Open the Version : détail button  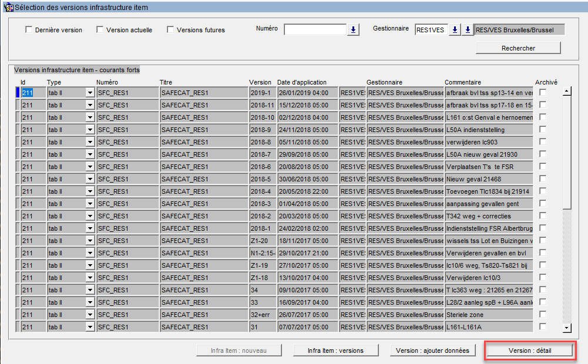pos(530,350)
